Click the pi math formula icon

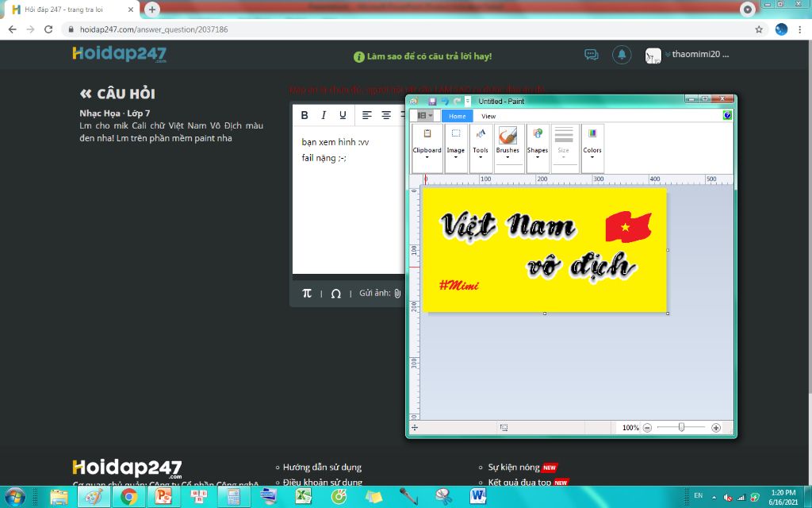(307, 294)
